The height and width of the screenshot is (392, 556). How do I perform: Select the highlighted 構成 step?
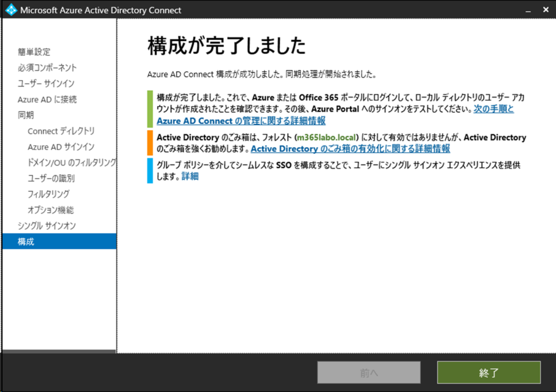pos(60,242)
